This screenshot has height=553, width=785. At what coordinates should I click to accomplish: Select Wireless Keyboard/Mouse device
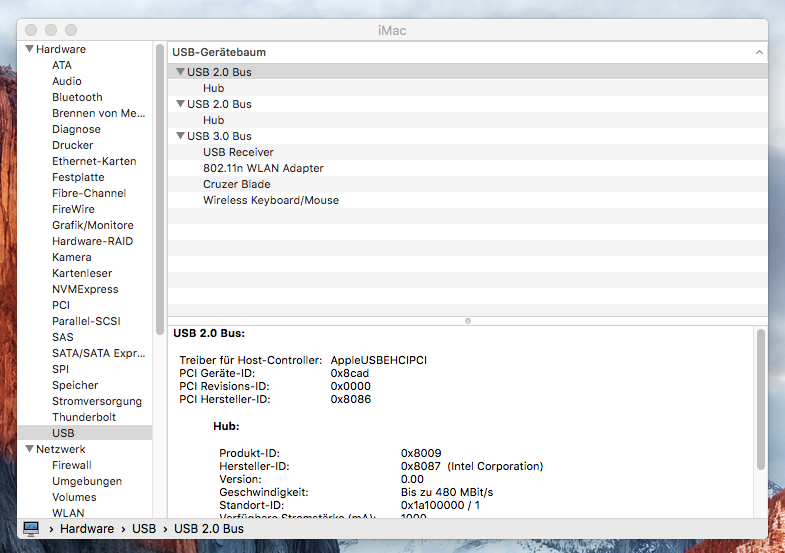coord(270,200)
